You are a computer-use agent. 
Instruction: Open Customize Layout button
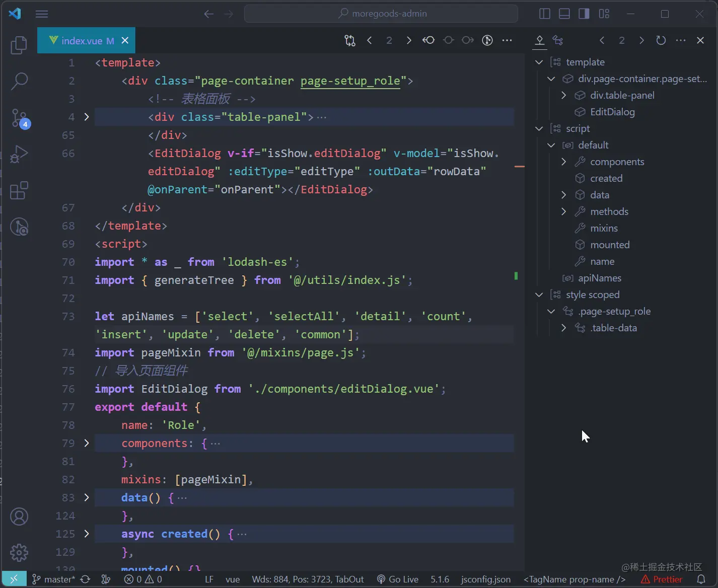pos(604,14)
